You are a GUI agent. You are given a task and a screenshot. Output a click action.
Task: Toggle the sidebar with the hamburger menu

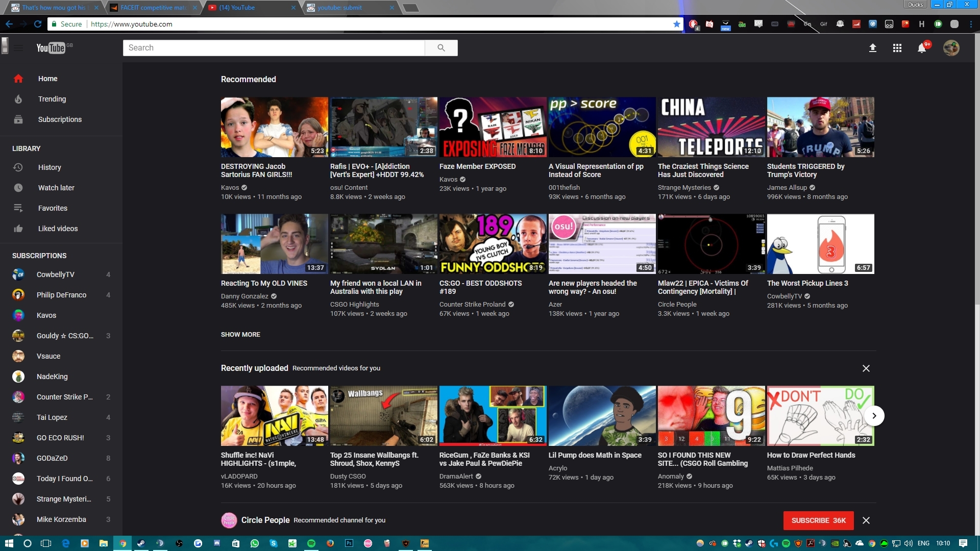pyautogui.click(x=19, y=47)
